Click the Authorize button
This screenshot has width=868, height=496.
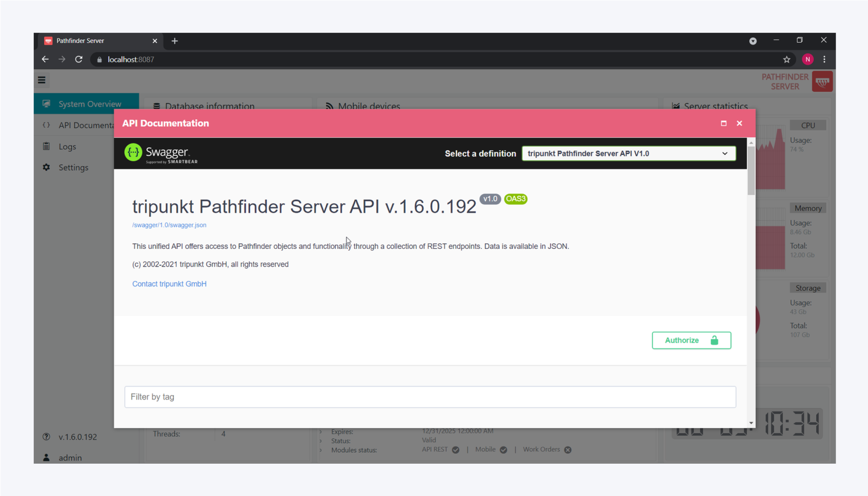click(691, 340)
